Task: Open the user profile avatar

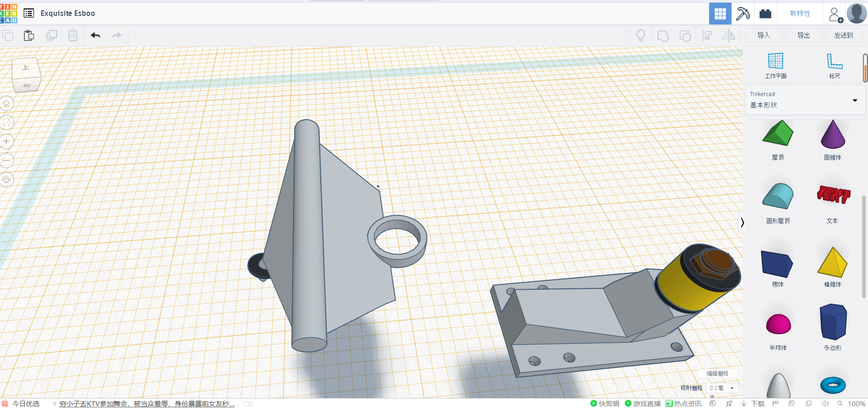Action: point(857,14)
